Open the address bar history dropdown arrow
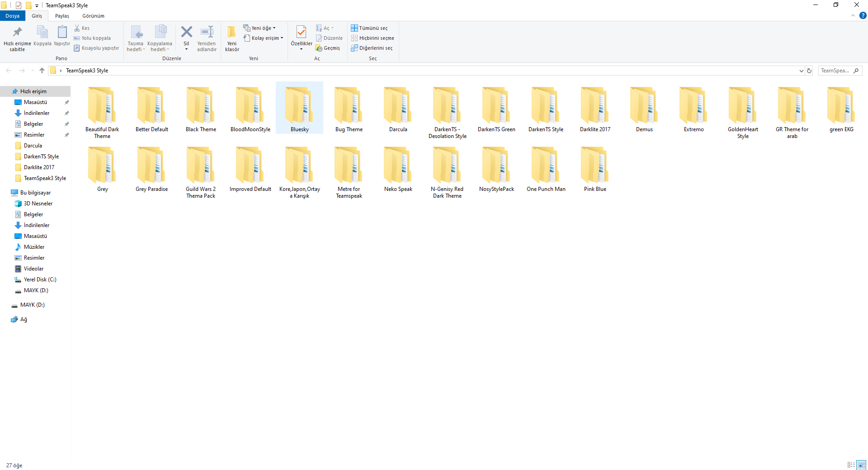868x470 pixels. coord(801,71)
